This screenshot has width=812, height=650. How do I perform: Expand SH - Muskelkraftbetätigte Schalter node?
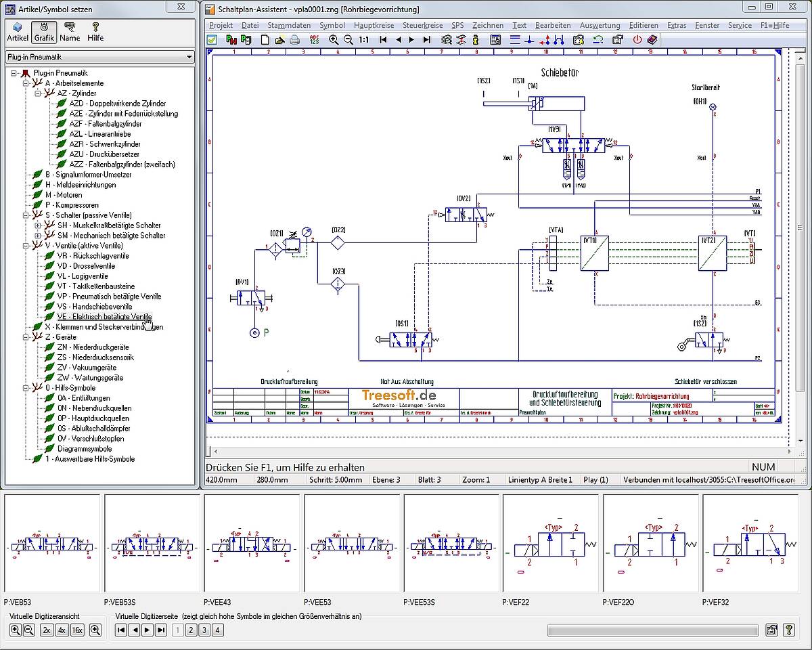(38, 225)
